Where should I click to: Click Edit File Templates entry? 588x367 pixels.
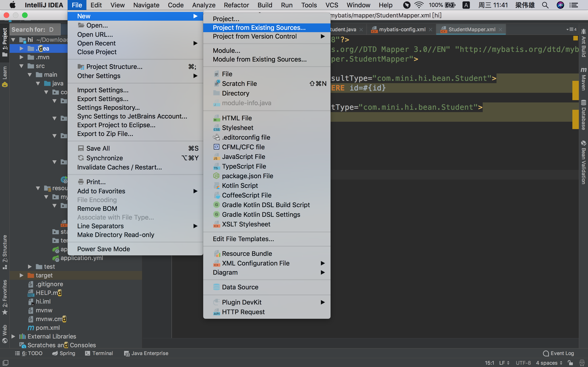click(243, 239)
